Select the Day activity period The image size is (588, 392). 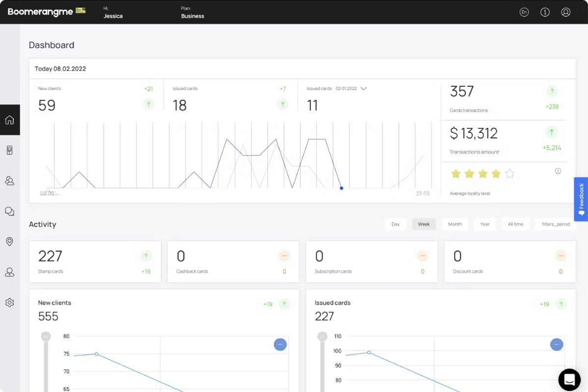tap(396, 224)
